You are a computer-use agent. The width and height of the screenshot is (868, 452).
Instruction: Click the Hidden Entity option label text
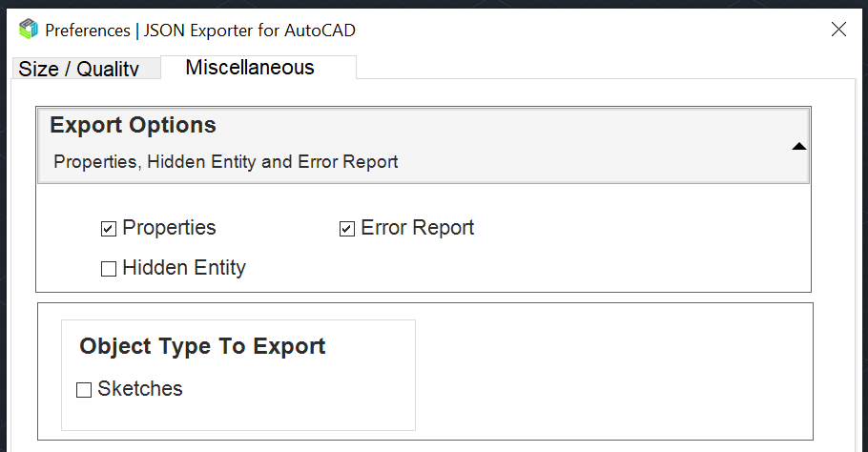(x=184, y=268)
